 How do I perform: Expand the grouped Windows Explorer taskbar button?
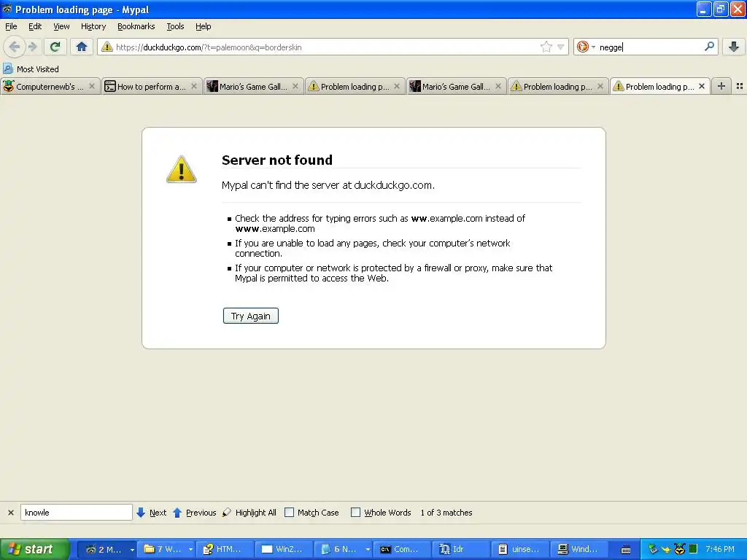click(190, 550)
